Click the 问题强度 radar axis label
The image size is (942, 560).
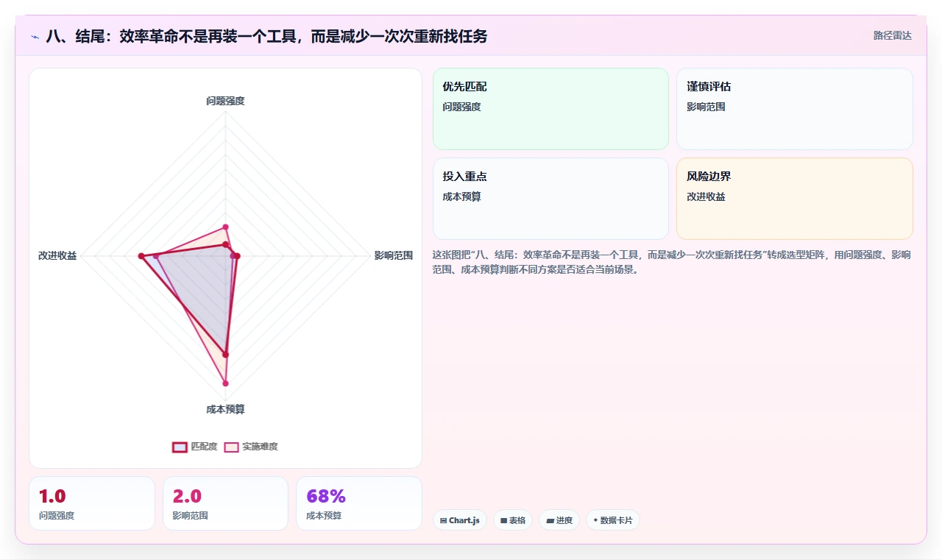pyautogui.click(x=225, y=101)
